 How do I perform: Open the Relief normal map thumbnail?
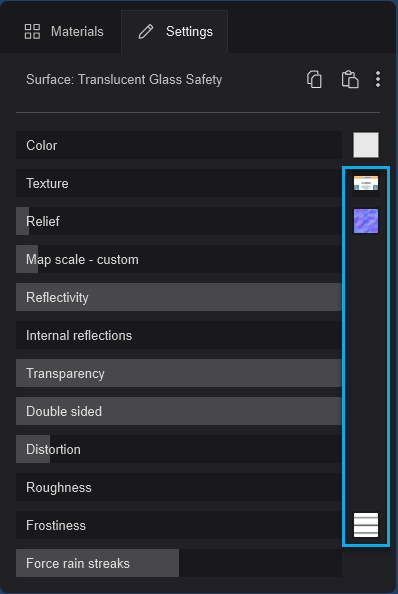[x=366, y=221]
